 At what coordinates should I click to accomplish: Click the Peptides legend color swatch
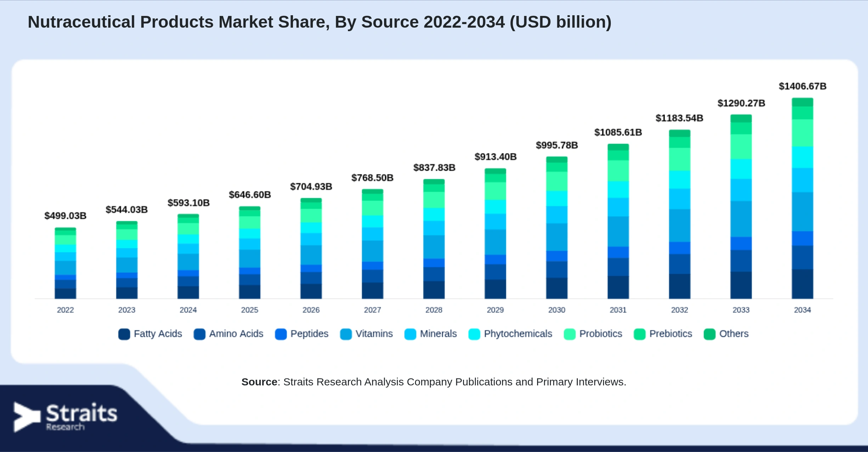(x=281, y=334)
